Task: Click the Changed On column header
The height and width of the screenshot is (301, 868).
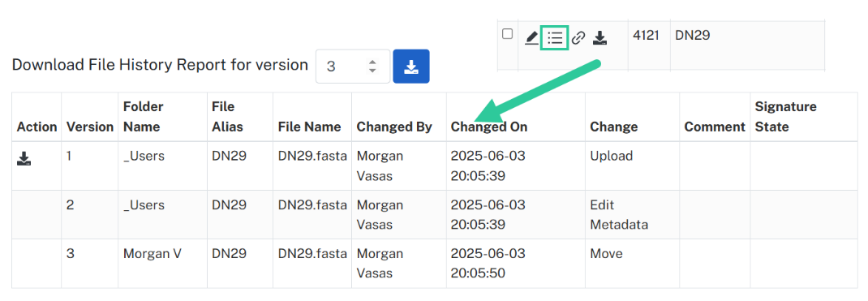Action: 489,127
